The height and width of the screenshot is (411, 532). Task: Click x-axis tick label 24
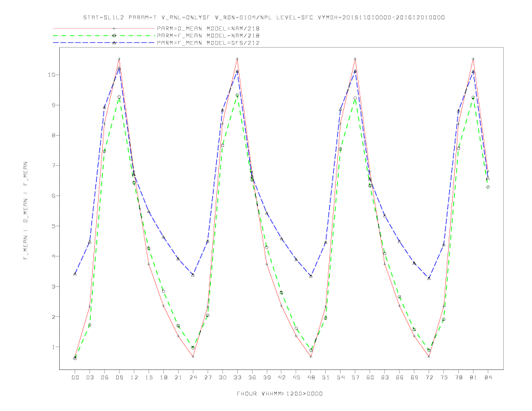point(193,377)
